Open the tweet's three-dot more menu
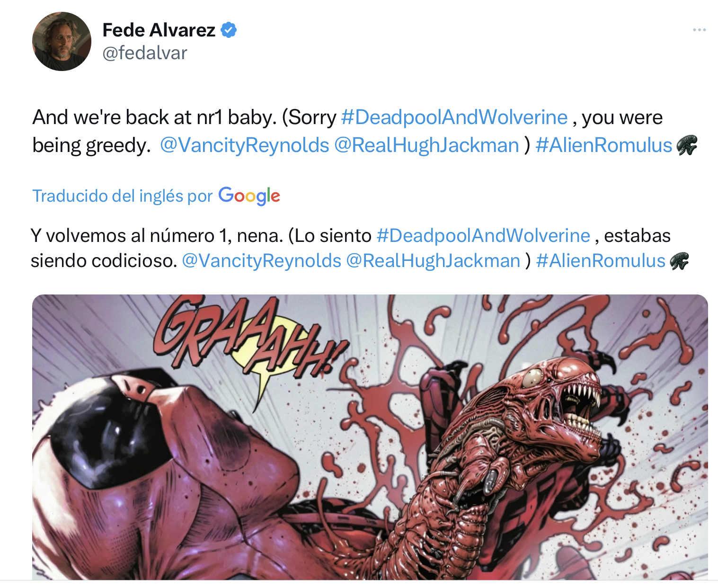Image resolution: width=718 pixels, height=588 pixels. click(x=699, y=30)
